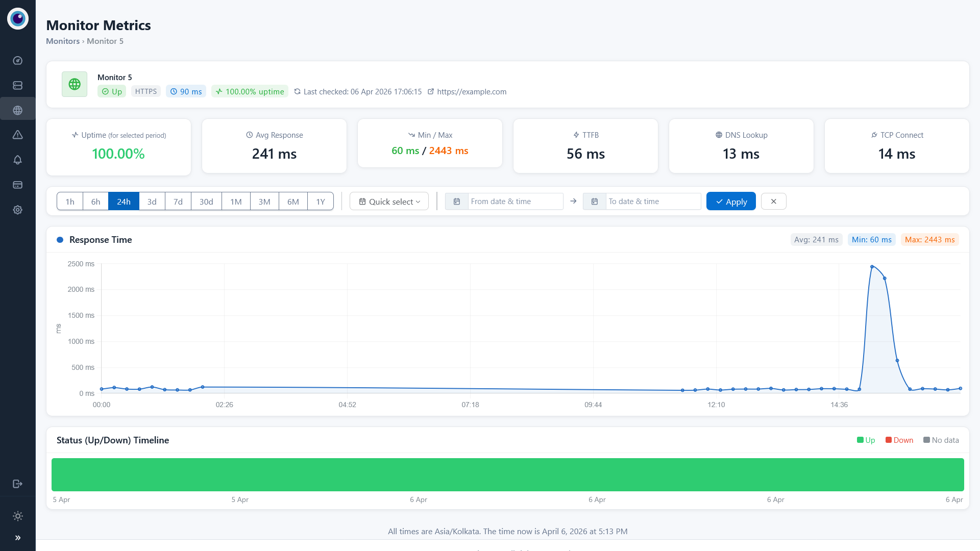Toggle light/dark theme sun icon
Screen dimensions: 980x551
[17, 516]
